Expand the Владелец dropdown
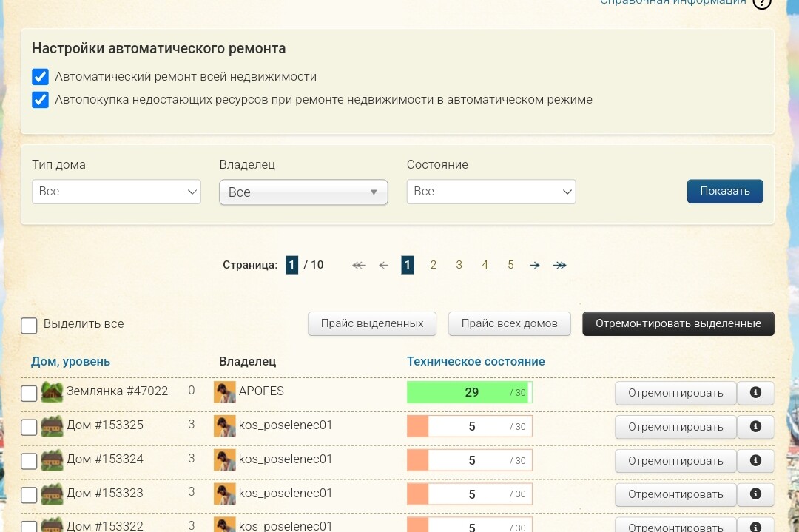This screenshot has height=532, width=799. [x=303, y=192]
